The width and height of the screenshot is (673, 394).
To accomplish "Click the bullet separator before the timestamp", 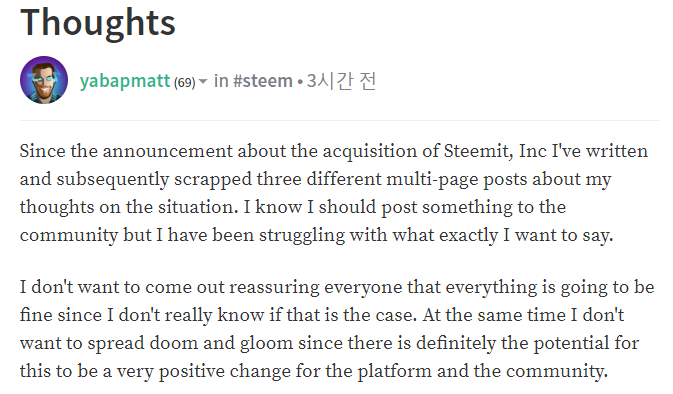I will click(x=300, y=82).
